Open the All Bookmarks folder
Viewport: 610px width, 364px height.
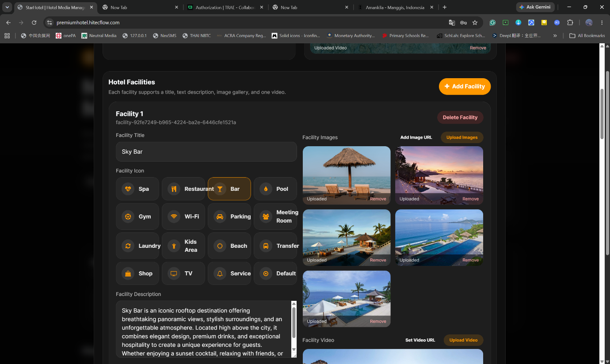(x=587, y=35)
